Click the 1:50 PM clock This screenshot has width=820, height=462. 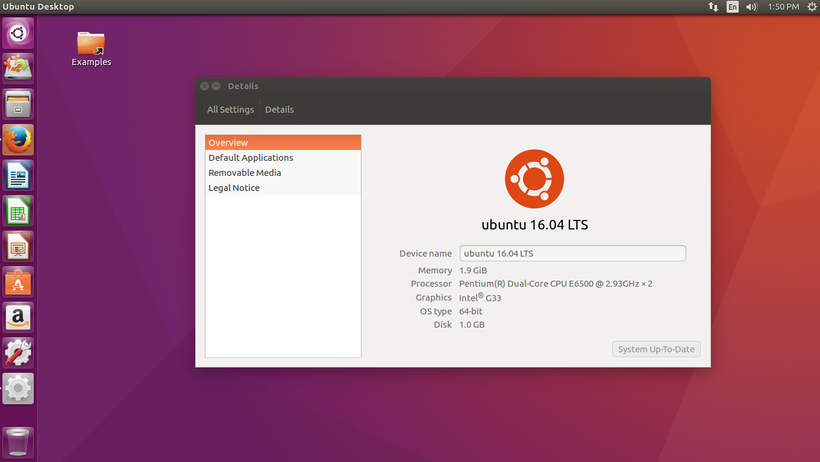[x=783, y=7]
